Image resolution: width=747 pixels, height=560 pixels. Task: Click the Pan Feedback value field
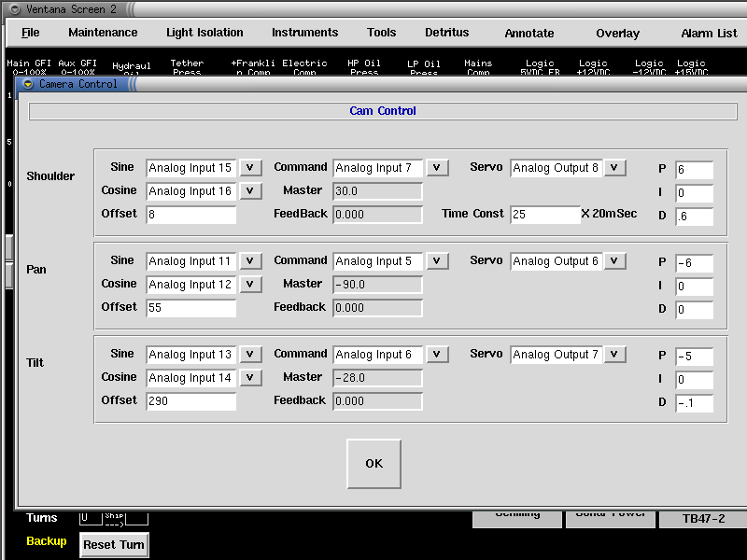pyautogui.click(x=377, y=308)
